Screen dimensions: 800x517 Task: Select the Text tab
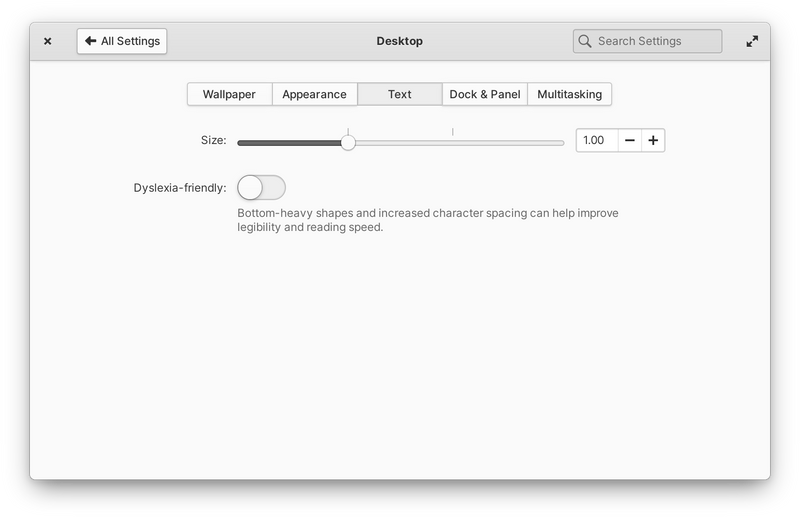tap(399, 94)
